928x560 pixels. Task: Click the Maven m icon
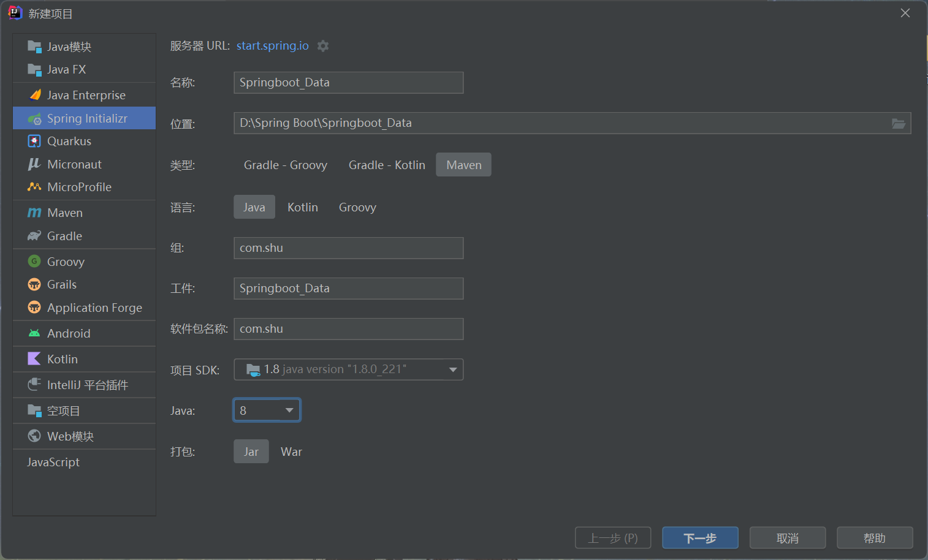point(34,213)
